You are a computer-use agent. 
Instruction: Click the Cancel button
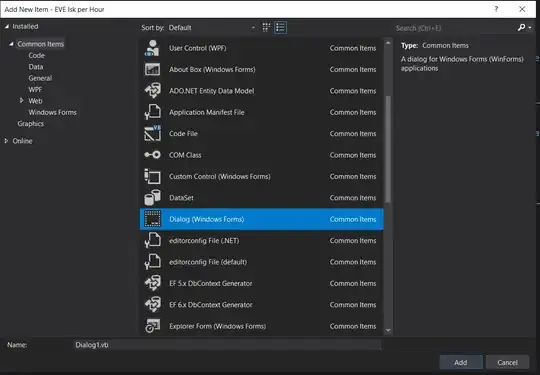tap(507, 362)
